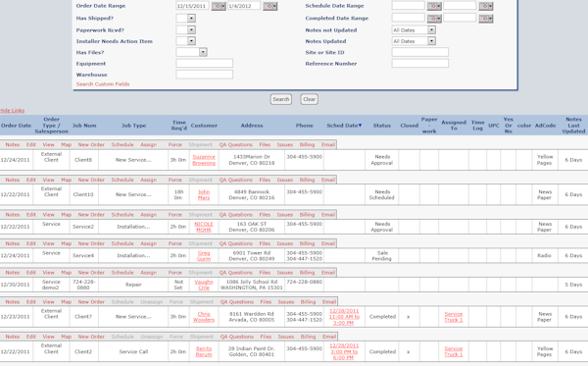
Task: Click Issues for Service4 order
Action: click(x=285, y=243)
